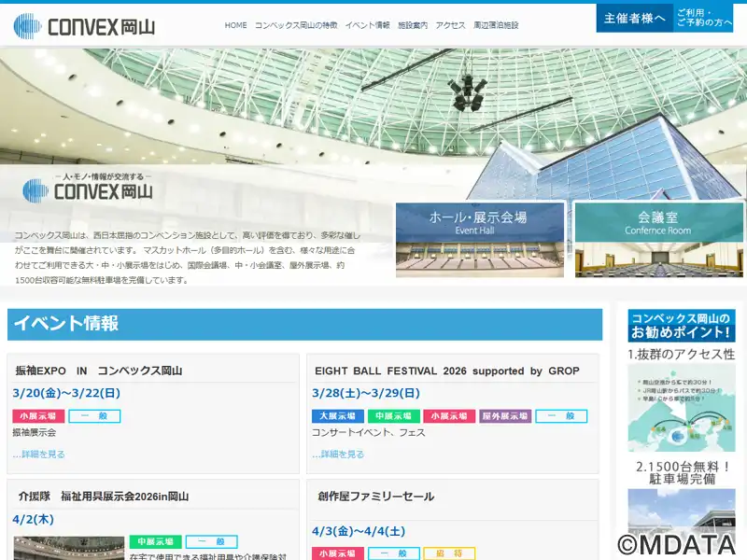
Task: Click コンベックス岡山のお勧めポイント banner
Action: (x=682, y=326)
